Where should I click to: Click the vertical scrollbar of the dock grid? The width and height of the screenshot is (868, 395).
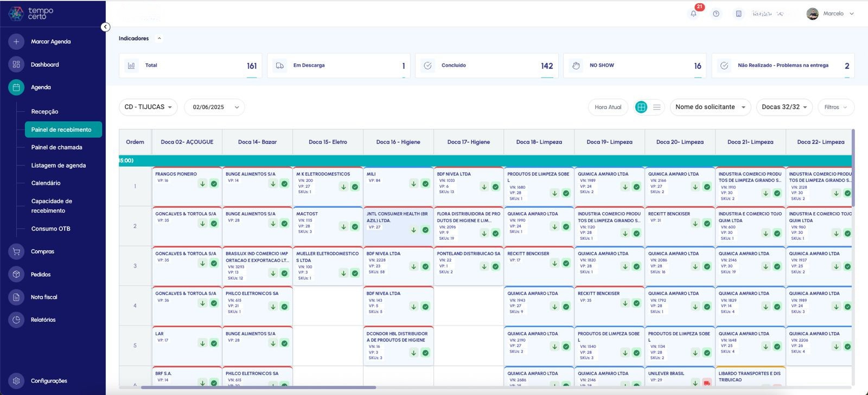(x=853, y=167)
